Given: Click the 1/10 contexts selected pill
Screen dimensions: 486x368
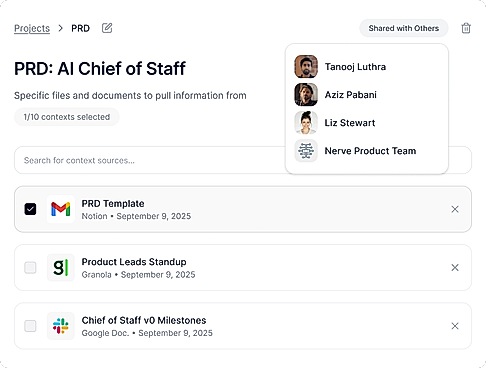Looking at the screenshot, I should [x=67, y=117].
